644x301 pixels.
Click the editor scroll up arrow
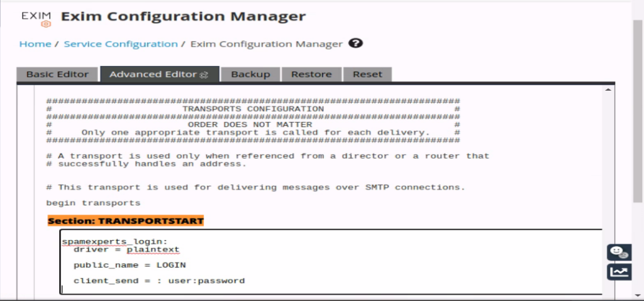point(608,89)
